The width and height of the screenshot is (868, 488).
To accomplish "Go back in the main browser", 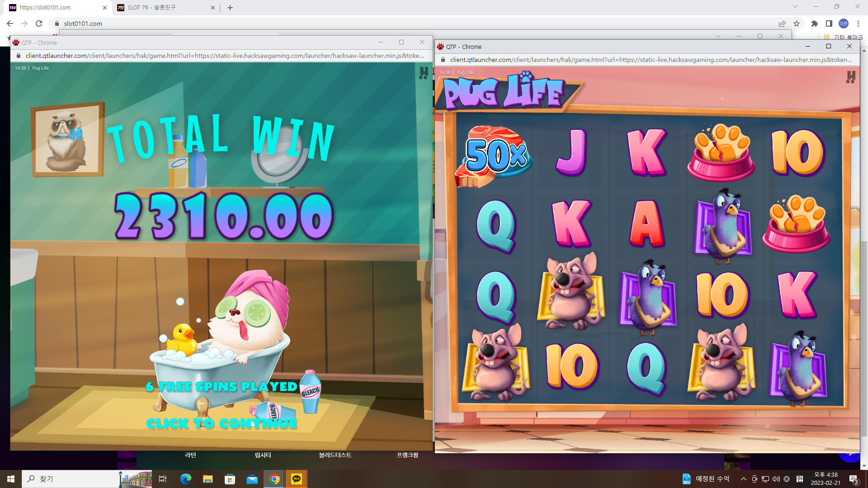I will click(10, 23).
